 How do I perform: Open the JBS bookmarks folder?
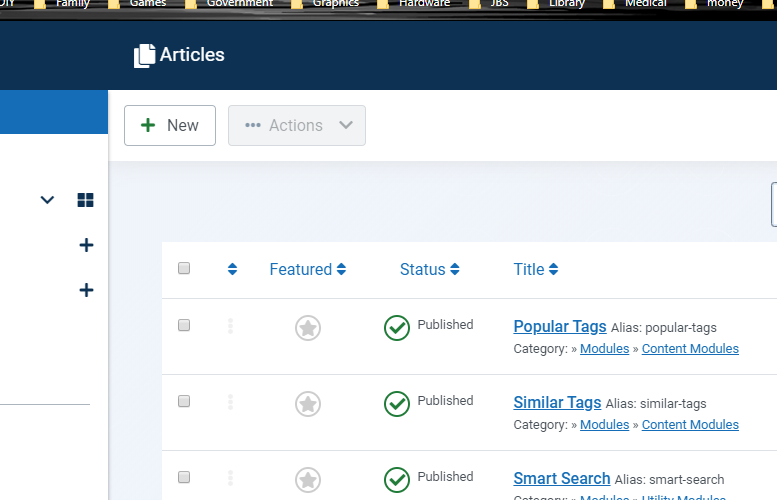[x=489, y=4]
